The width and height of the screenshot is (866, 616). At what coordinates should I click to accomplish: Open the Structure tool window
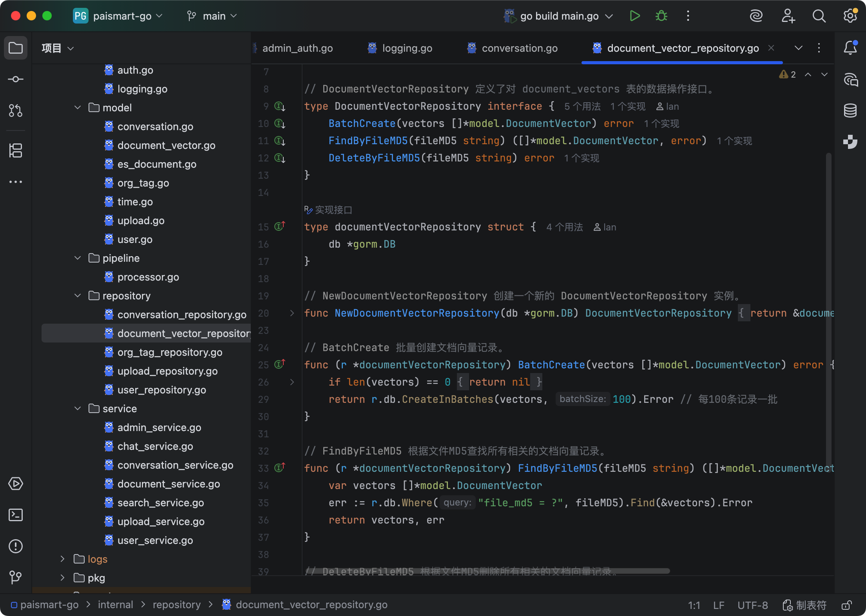[x=16, y=150]
